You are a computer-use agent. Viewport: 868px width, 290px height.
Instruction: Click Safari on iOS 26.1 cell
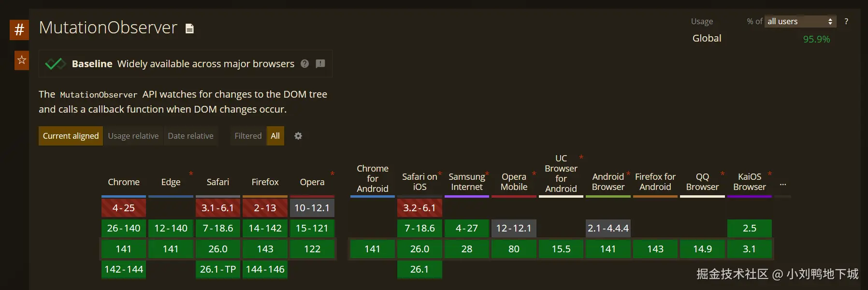coord(420,269)
